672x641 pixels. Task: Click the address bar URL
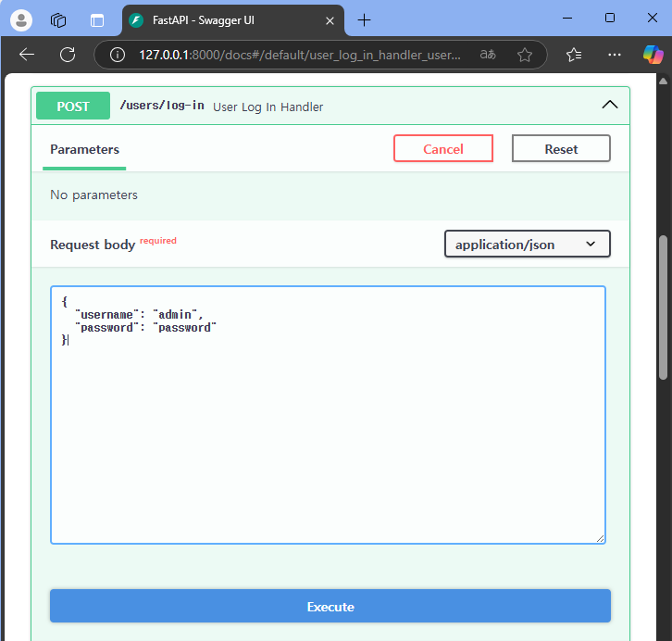coord(300,55)
